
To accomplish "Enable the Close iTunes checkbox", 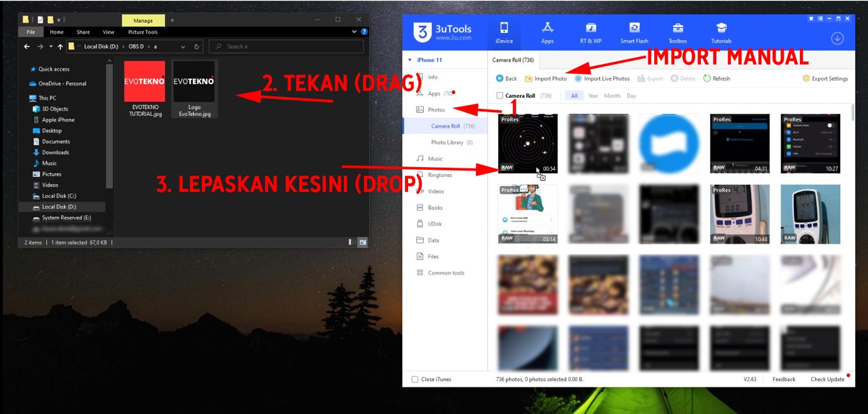I will coord(415,379).
